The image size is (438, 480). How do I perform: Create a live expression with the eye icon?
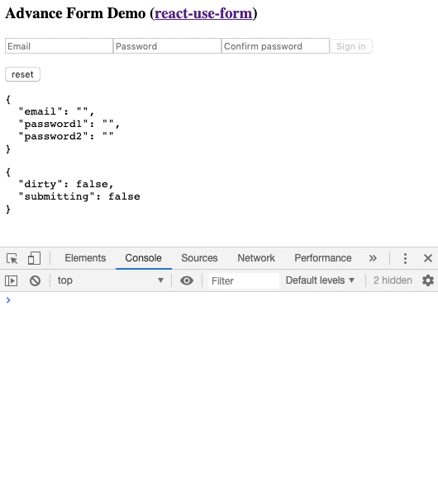(x=187, y=281)
